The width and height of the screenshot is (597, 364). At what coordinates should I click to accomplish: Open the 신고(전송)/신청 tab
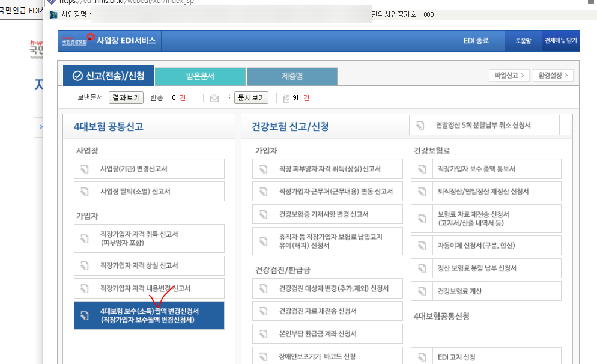point(109,76)
